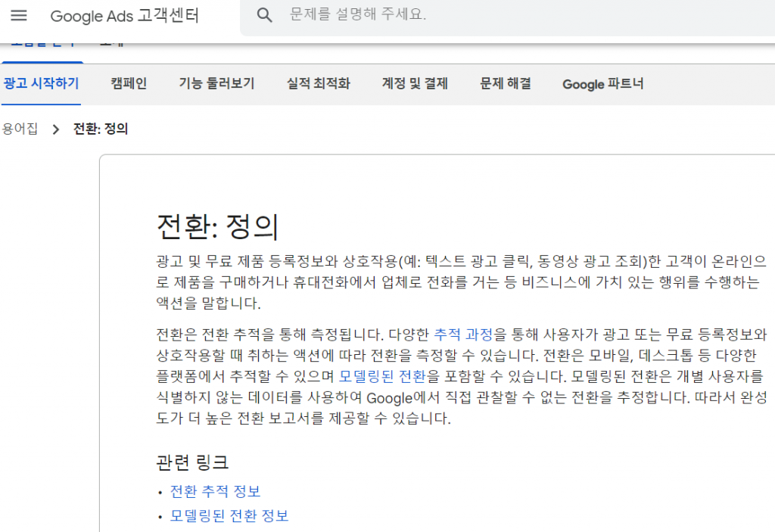The height and width of the screenshot is (532, 775).
Task: Open the 전환 추적 정보 related link
Action: 214,491
